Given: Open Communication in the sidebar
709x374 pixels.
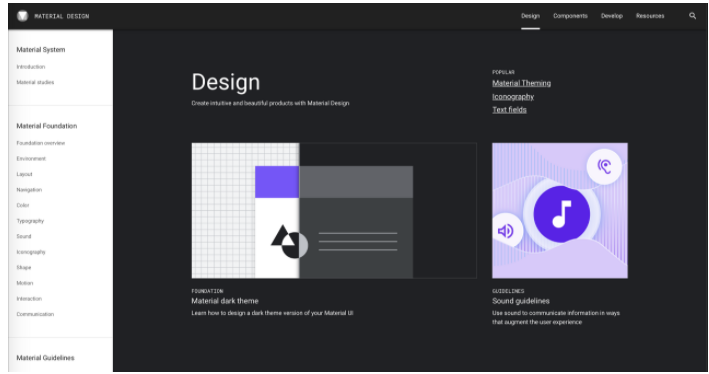Looking at the screenshot, I should click(x=35, y=314).
